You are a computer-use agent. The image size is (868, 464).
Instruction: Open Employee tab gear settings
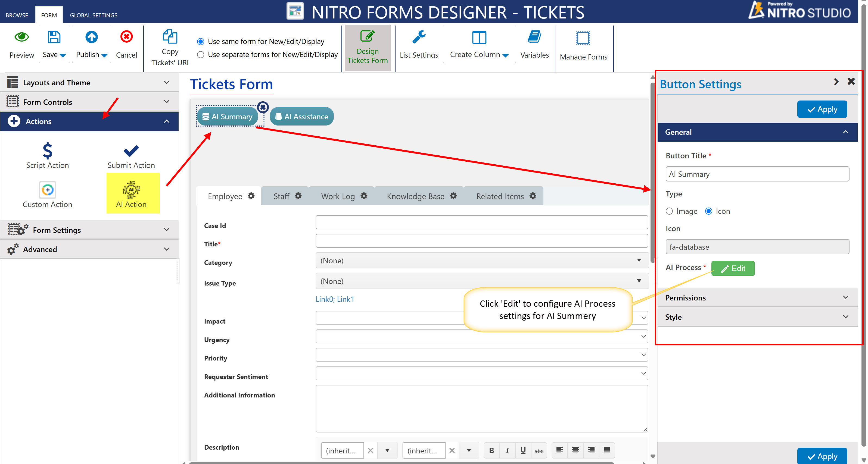tap(251, 196)
